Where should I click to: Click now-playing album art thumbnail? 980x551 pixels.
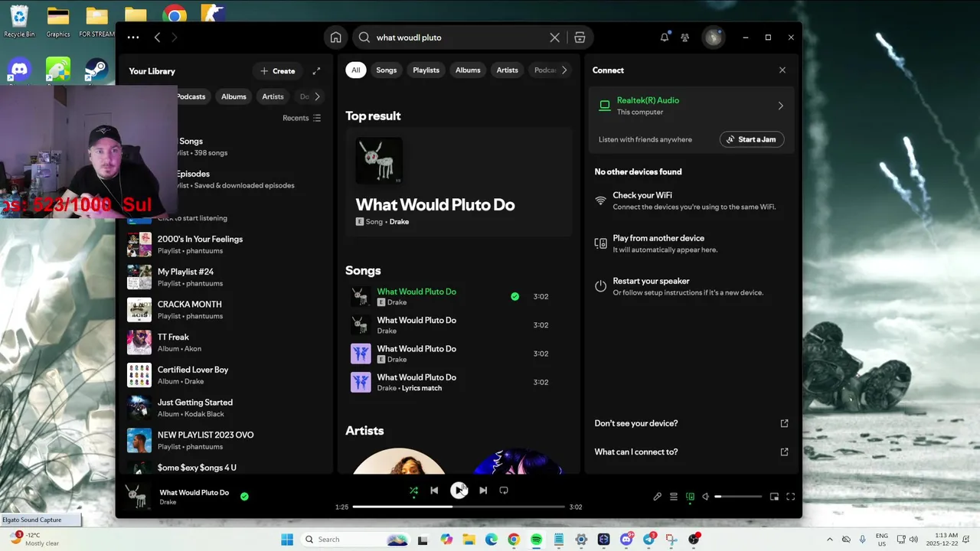click(139, 497)
